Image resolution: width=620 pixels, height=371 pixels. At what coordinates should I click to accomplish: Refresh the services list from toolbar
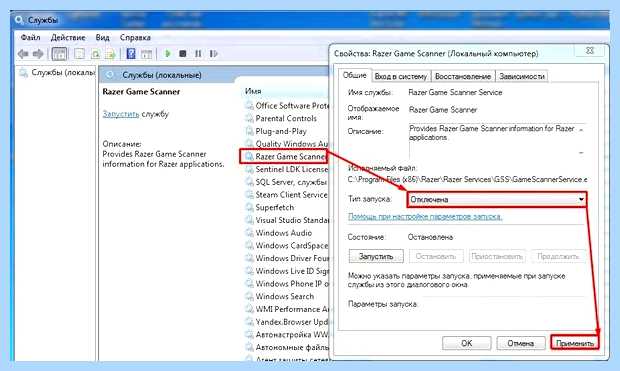pyautogui.click(x=95, y=53)
